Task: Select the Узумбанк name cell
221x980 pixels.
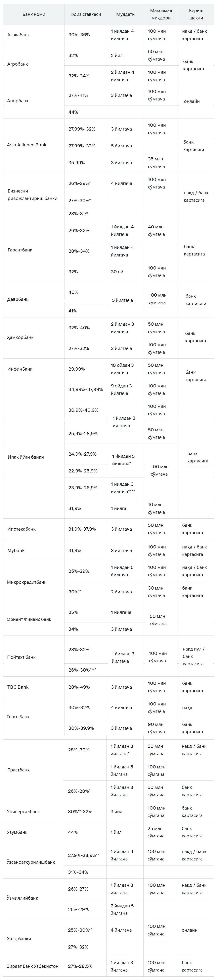Action: coord(34,832)
